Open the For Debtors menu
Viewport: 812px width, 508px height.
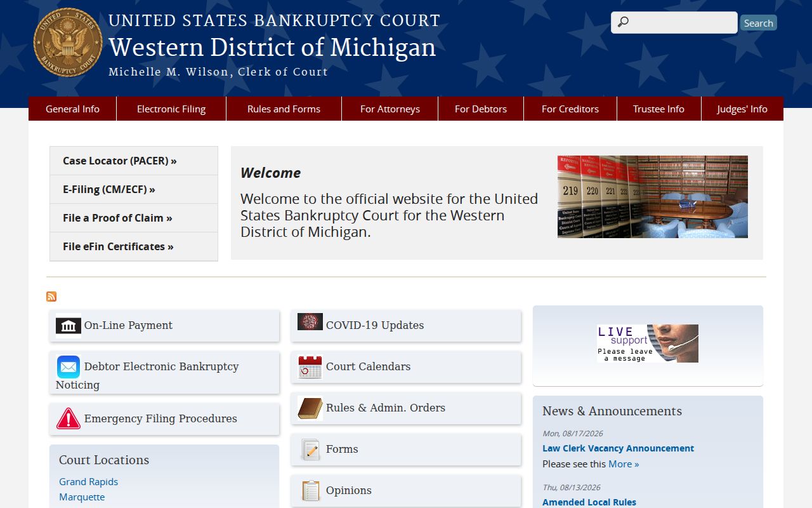point(481,109)
